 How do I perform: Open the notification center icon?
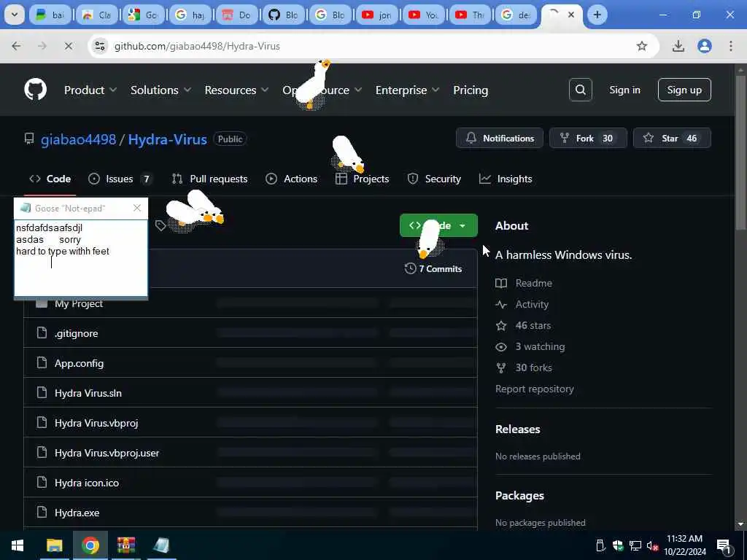(x=724, y=546)
